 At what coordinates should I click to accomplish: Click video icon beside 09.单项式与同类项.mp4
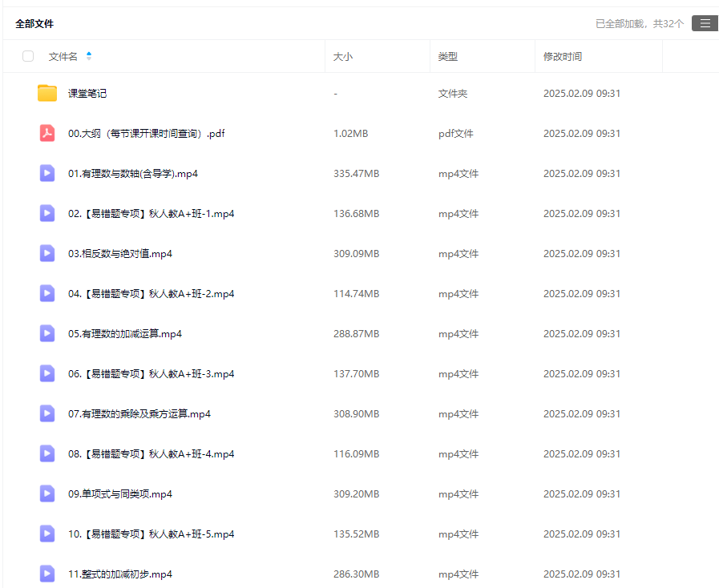point(47,493)
